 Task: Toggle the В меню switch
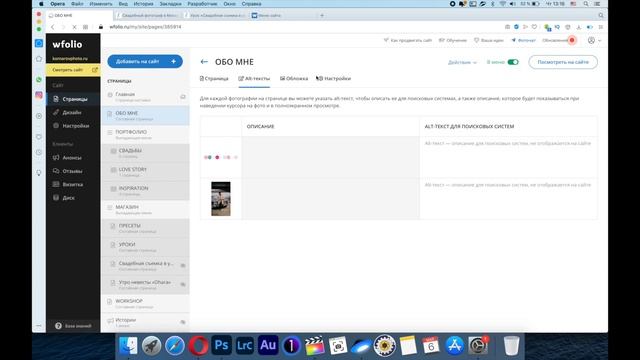point(513,62)
